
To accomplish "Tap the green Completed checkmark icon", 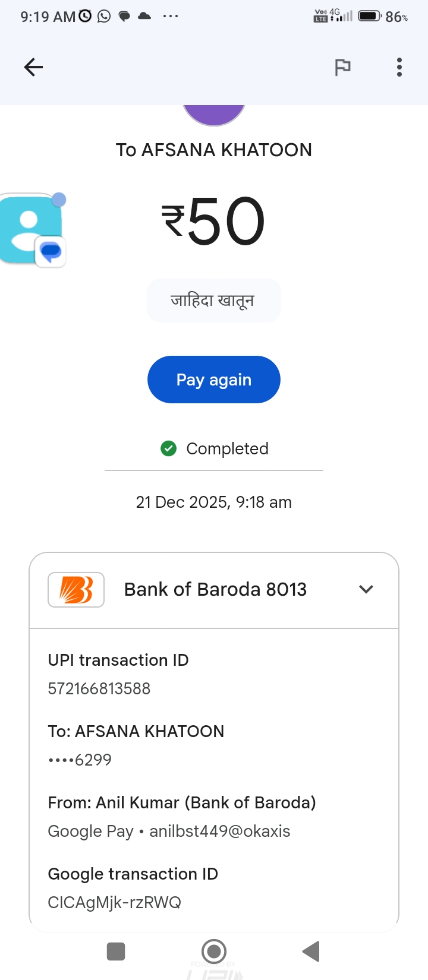I will (x=169, y=448).
